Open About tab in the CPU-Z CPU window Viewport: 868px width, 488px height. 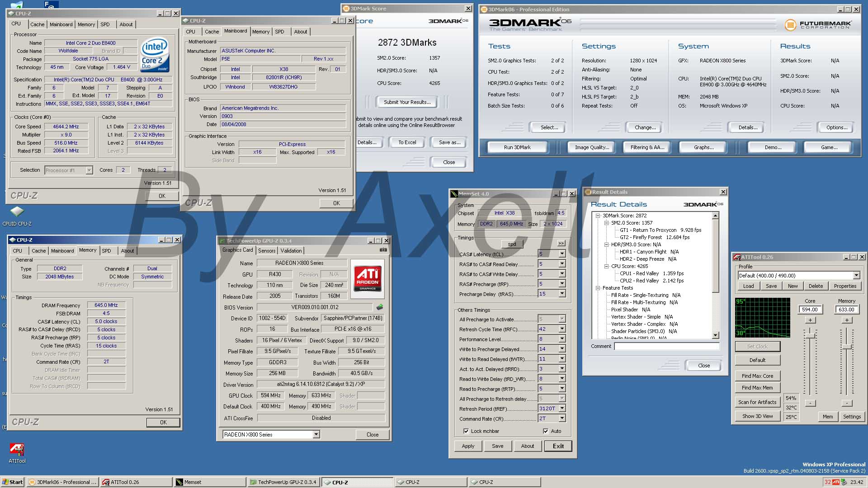(126, 24)
